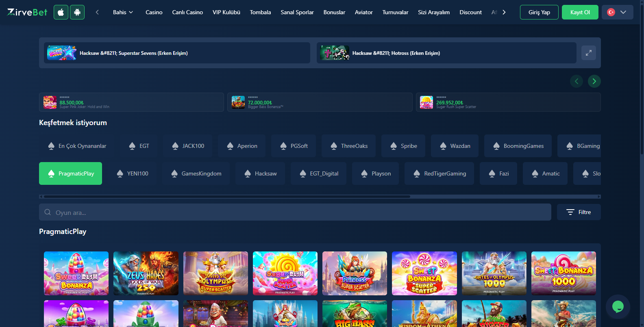Choose the EGT_Digital provider
644x327 pixels.
click(x=318, y=173)
